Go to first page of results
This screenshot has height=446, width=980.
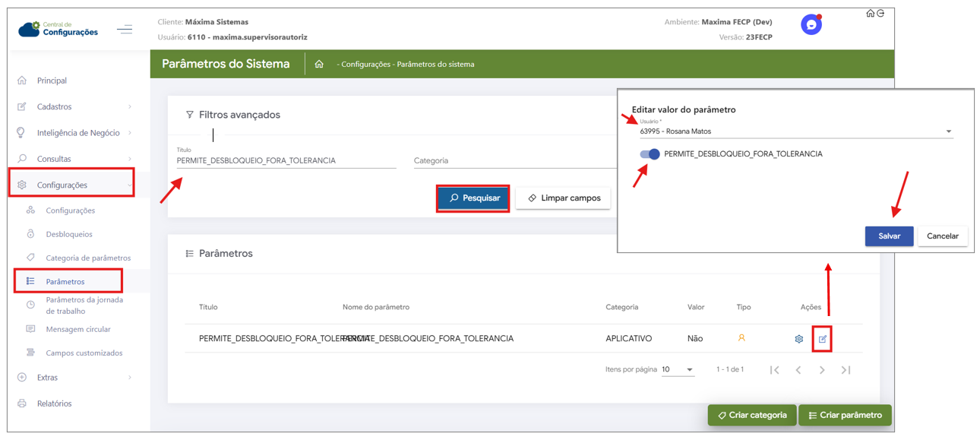(775, 370)
